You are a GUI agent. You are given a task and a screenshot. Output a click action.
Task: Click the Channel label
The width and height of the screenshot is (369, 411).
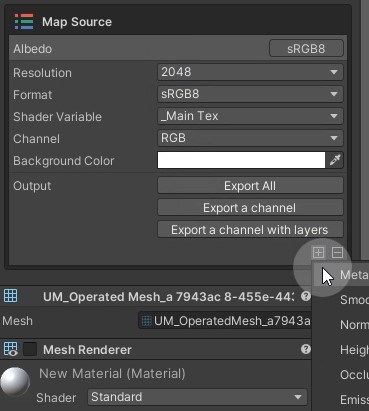pyautogui.click(x=36, y=139)
